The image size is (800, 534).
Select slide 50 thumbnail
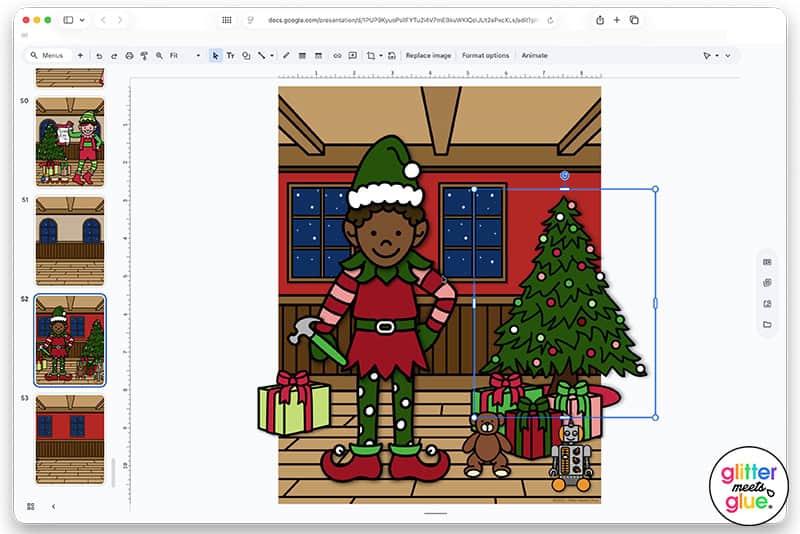[70, 142]
